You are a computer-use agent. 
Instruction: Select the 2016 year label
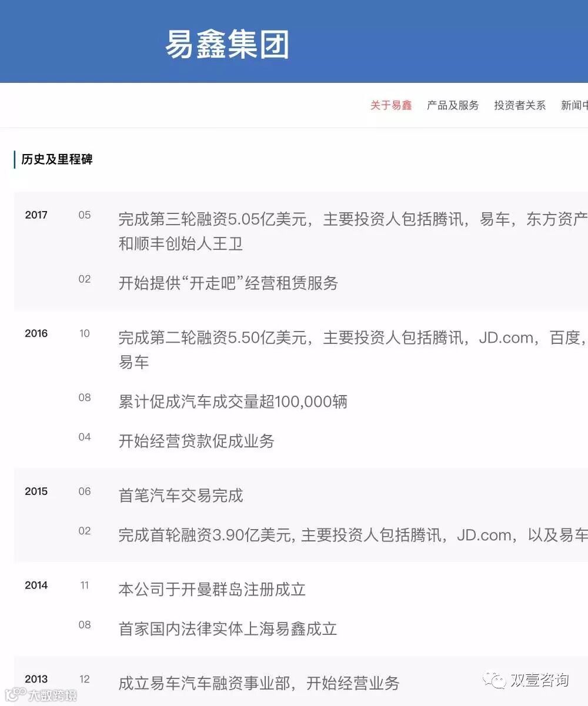pos(36,334)
